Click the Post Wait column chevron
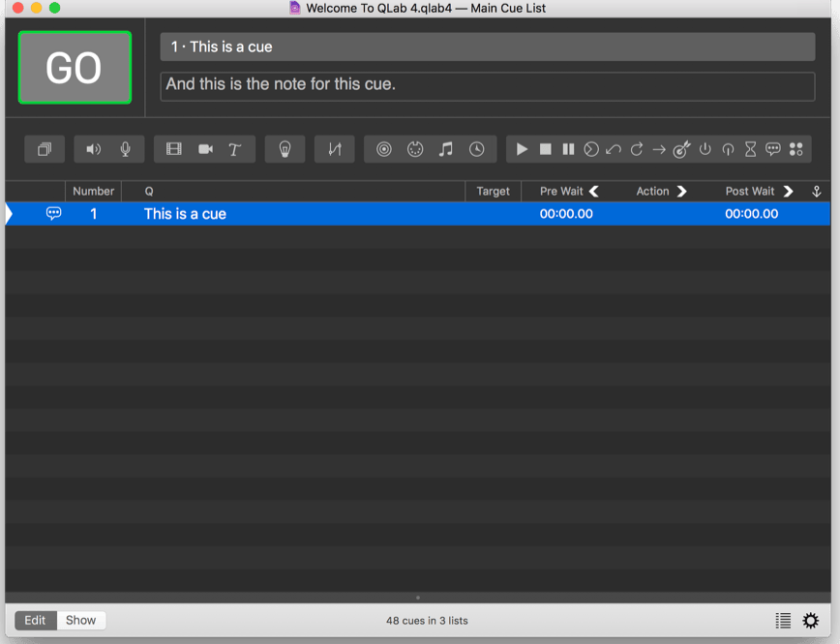The height and width of the screenshot is (644, 840). 788,192
